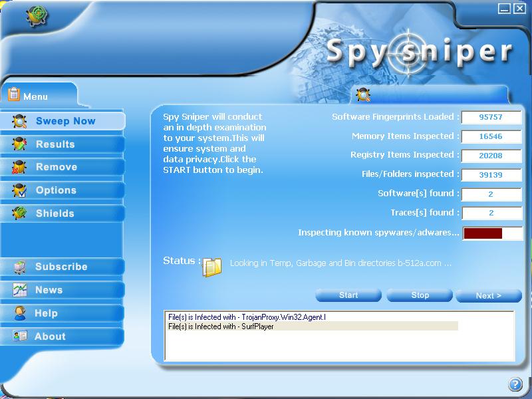Viewport: 532px width, 399px height.
Task: Click the News chart icon
Action: click(20, 290)
